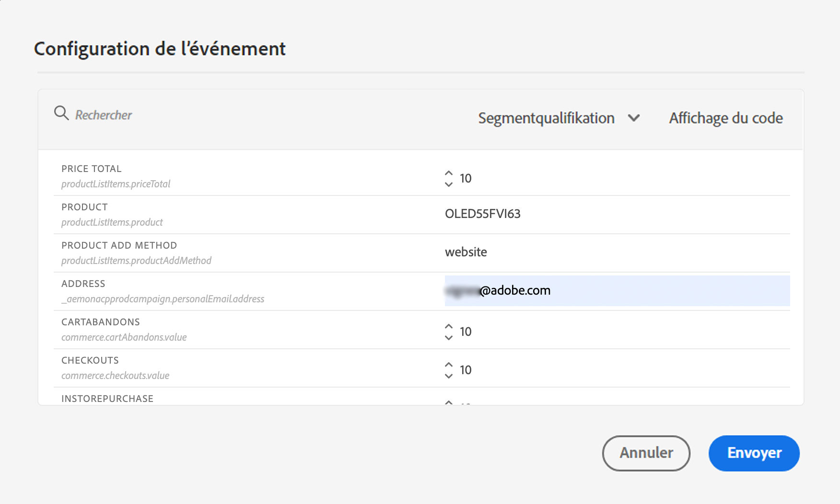
Task: Switch to Affichage du code view
Action: coord(725,118)
